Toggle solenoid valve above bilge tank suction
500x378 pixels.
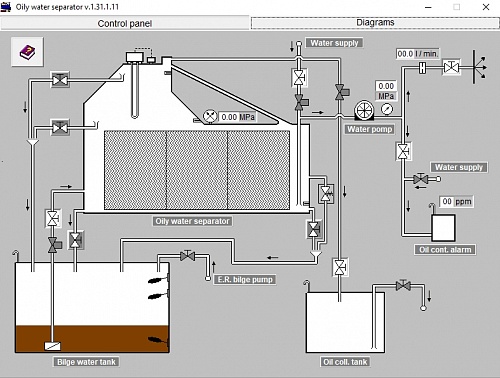(x=54, y=245)
